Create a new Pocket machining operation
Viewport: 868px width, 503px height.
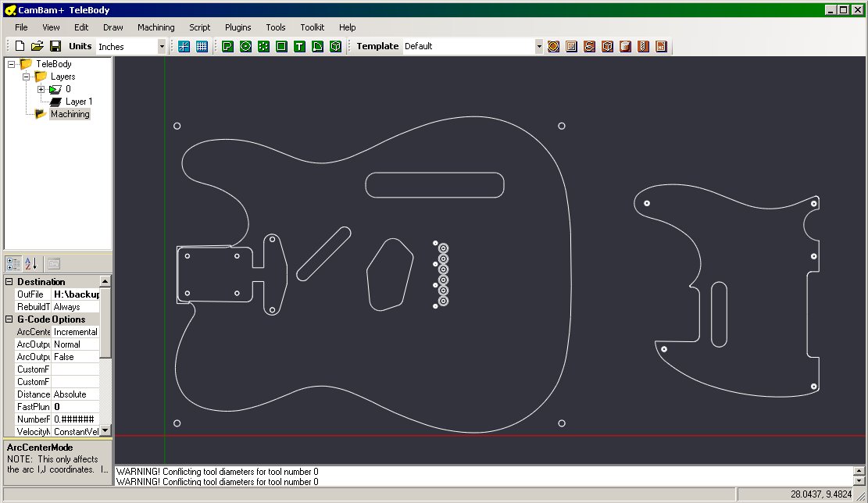tap(571, 46)
